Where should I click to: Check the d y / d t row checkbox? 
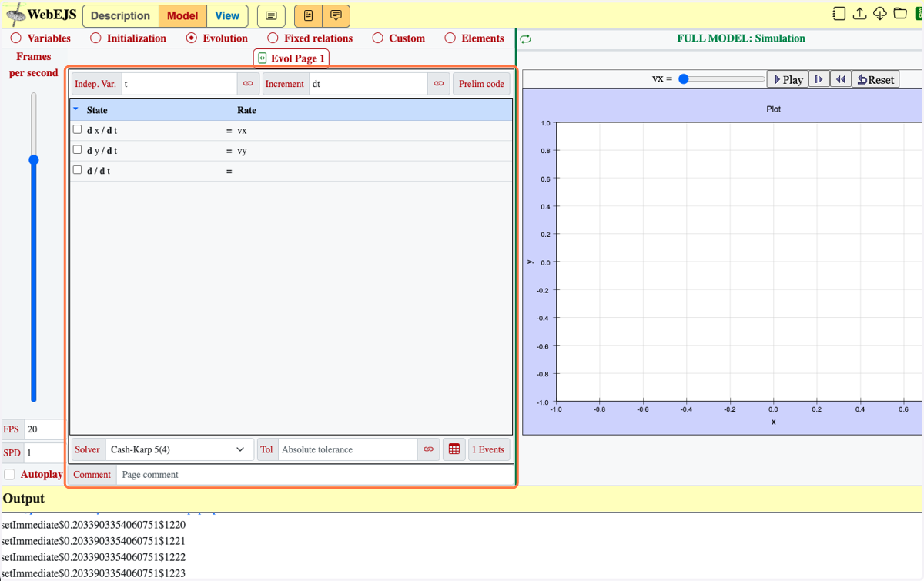[77, 149]
